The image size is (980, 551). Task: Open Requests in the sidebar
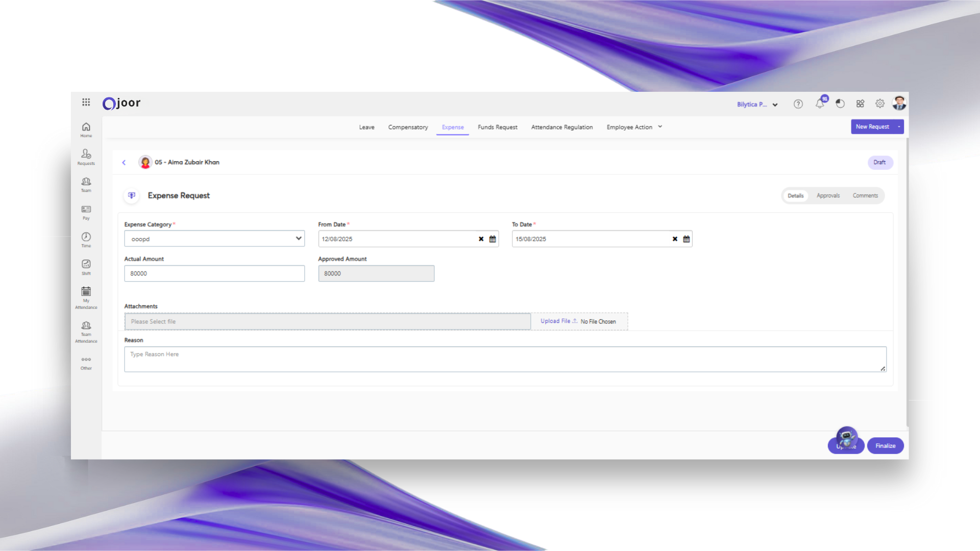click(x=86, y=157)
